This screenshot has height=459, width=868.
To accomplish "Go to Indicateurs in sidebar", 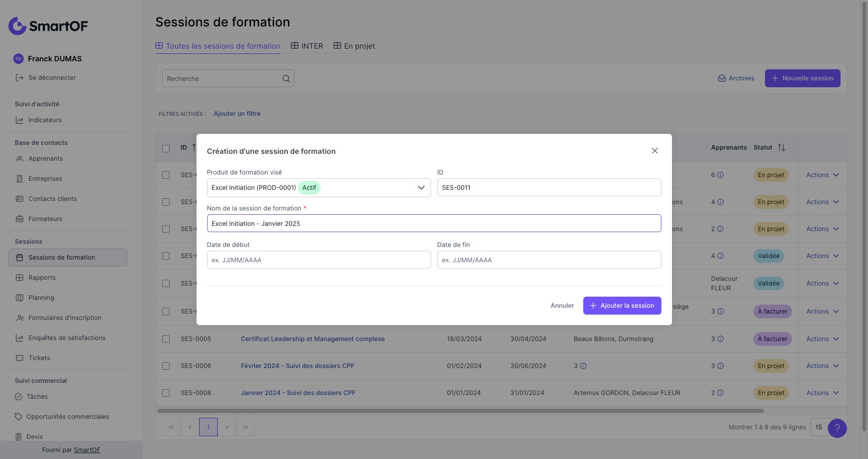I will click(x=45, y=120).
